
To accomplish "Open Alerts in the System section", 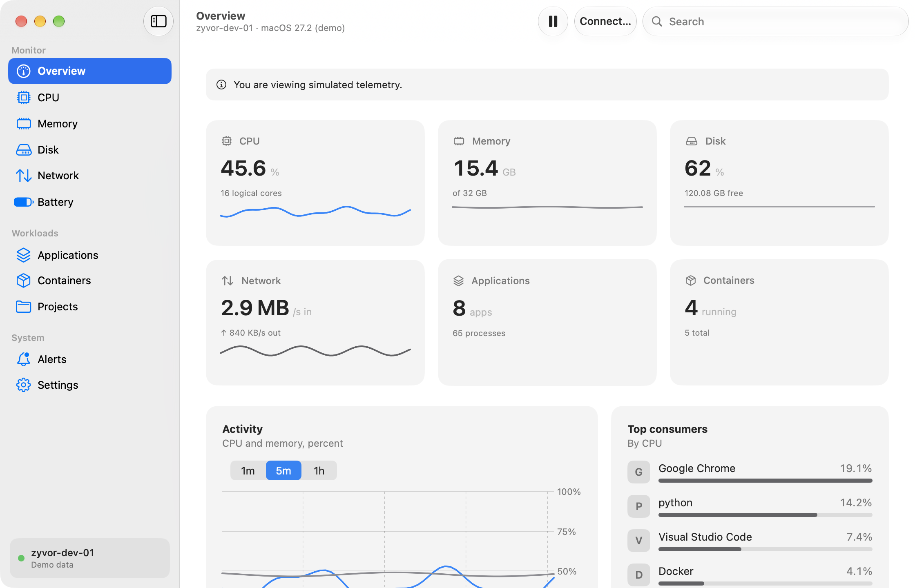I will [x=90, y=359].
